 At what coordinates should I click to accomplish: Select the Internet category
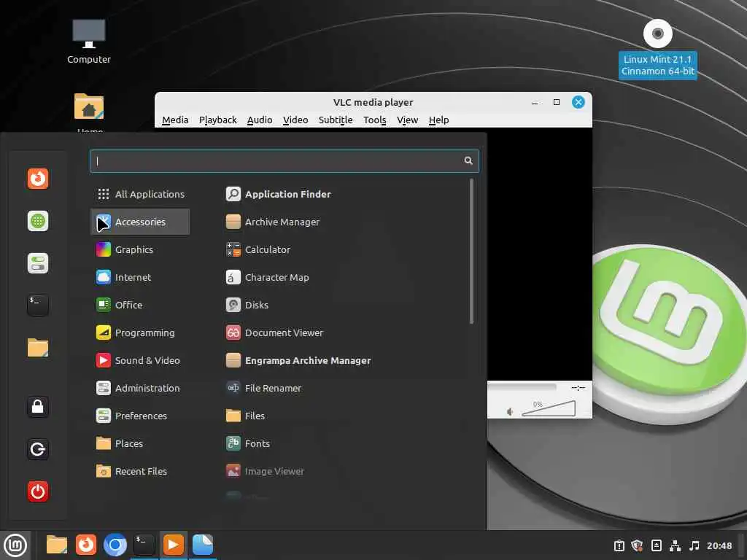click(140, 277)
